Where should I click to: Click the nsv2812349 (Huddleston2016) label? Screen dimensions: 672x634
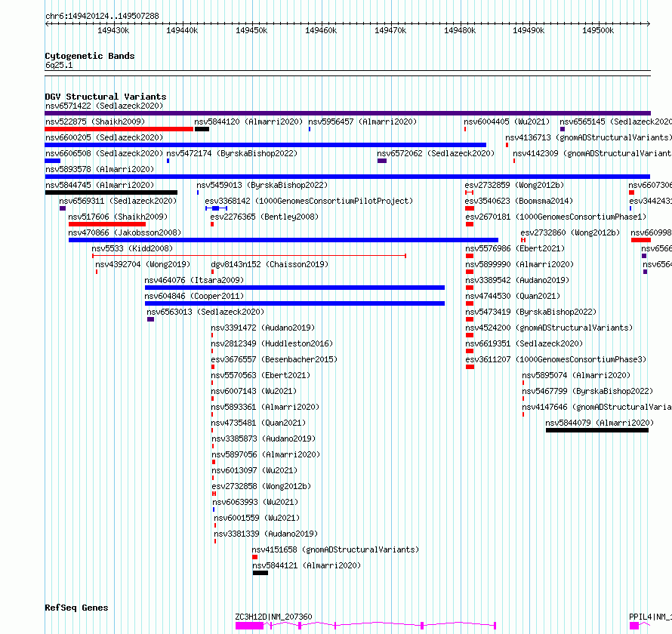click(x=272, y=343)
